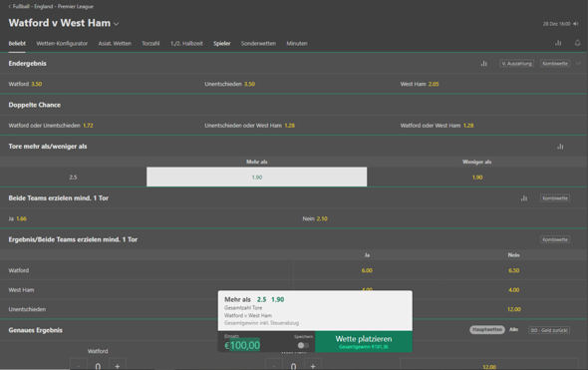The width and height of the screenshot is (588, 370).
Task: Decrease West Ham goals with minus stepper
Action: pos(274,365)
